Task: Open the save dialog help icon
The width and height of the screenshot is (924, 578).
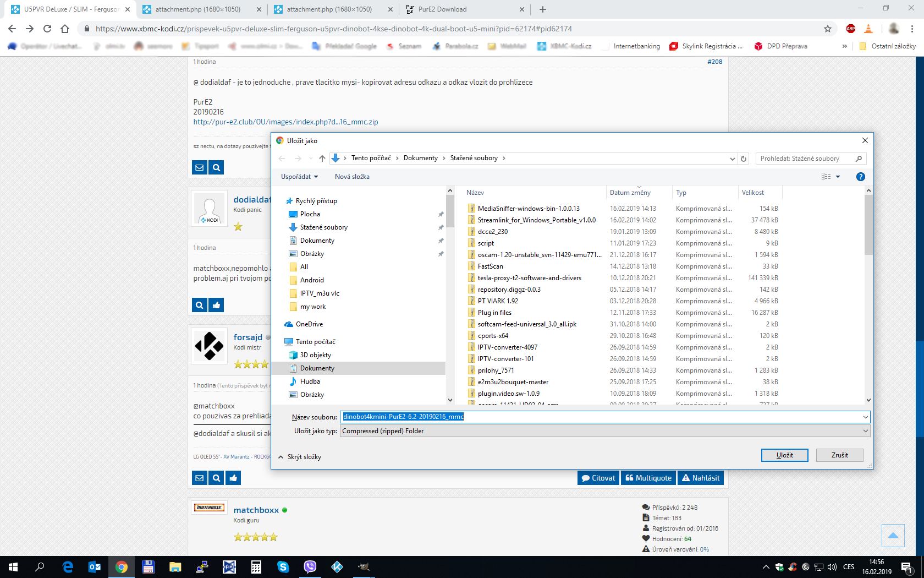Action: (860, 177)
